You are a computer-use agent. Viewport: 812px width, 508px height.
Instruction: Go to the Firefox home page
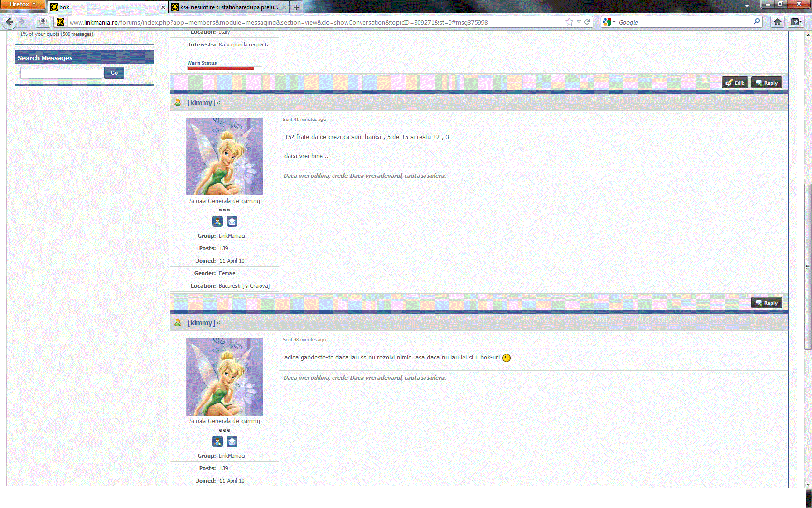click(778, 22)
